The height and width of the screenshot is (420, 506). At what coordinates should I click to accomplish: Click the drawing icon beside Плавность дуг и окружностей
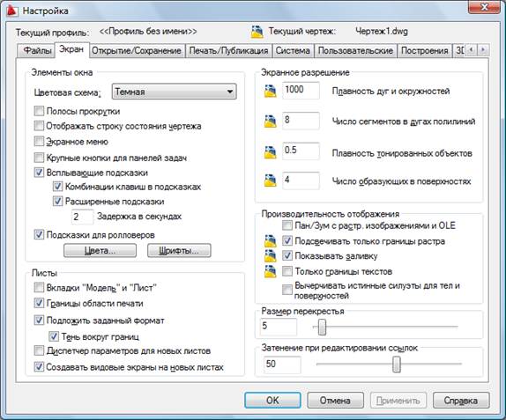pyautogui.click(x=270, y=92)
